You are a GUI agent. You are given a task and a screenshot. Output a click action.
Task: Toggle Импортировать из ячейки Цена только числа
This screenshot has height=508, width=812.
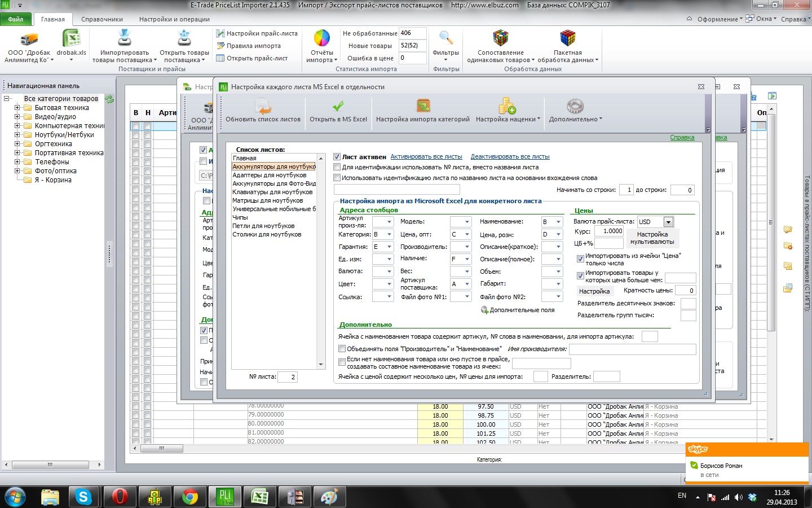[580, 259]
